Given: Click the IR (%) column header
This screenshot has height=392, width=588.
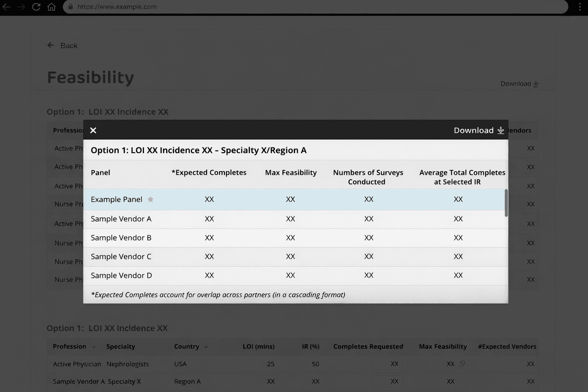Looking at the screenshot, I should [x=310, y=346].
